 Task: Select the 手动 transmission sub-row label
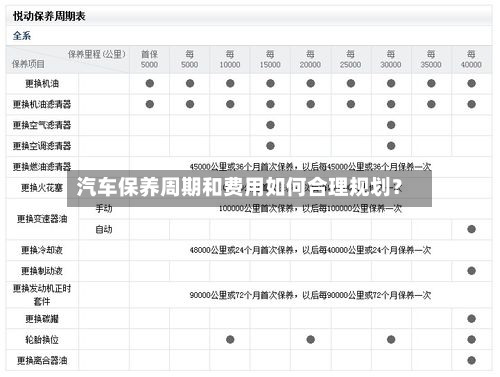[x=104, y=209]
